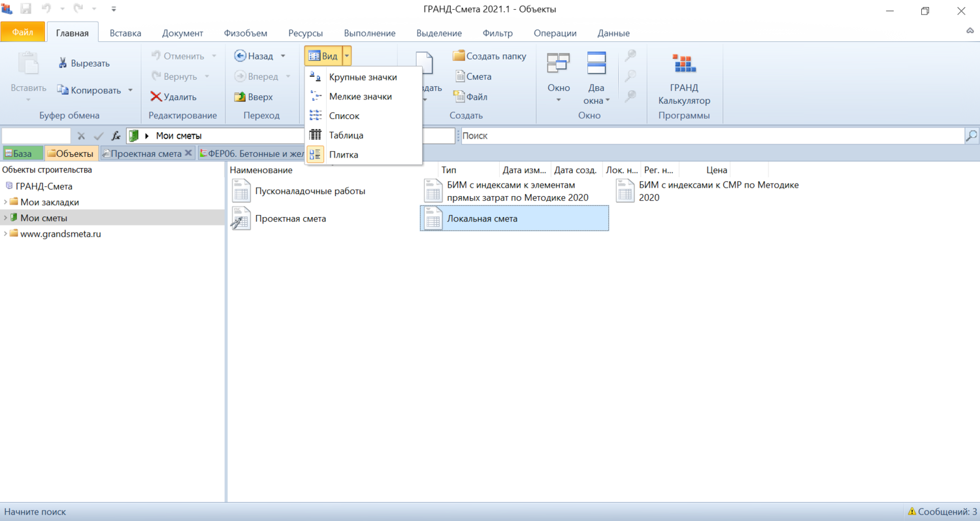
Task: Close the Проектная смета document tab
Action: click(x=189, y=153)
